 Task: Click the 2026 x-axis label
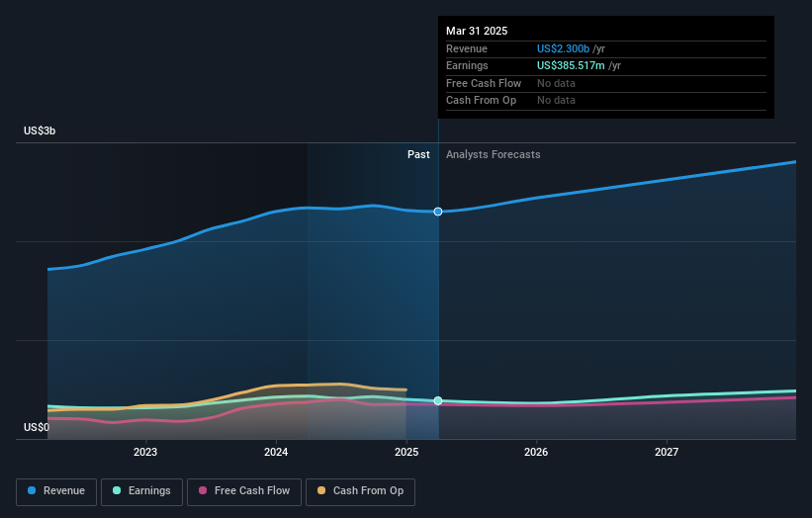click(536, 453)
